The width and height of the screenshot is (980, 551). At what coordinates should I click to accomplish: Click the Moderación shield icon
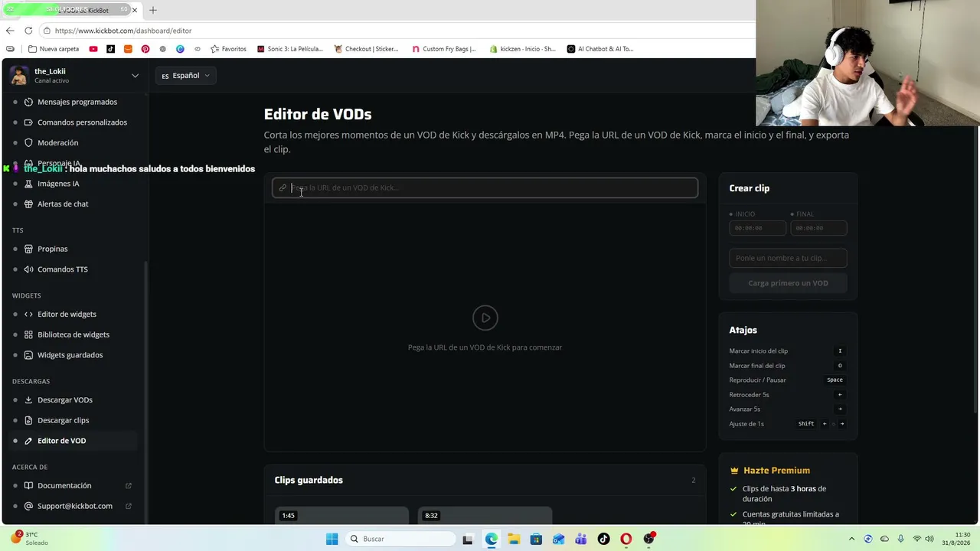[28, 142]
